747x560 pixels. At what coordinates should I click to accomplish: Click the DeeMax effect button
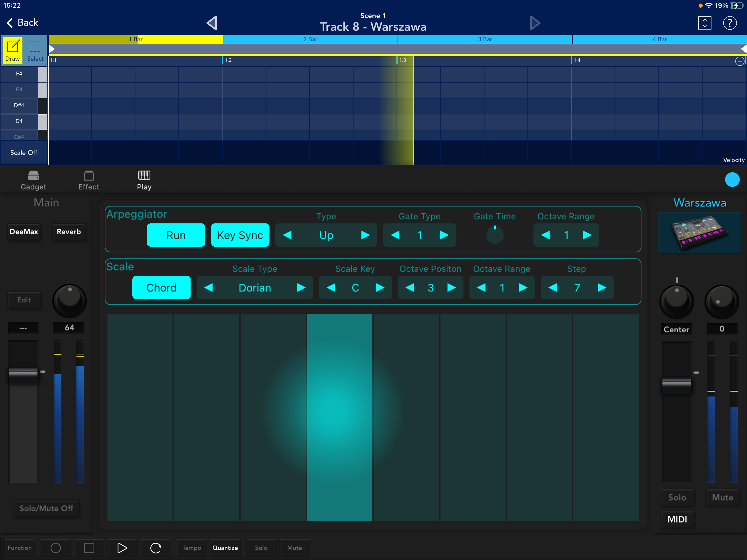coord(24,232)
